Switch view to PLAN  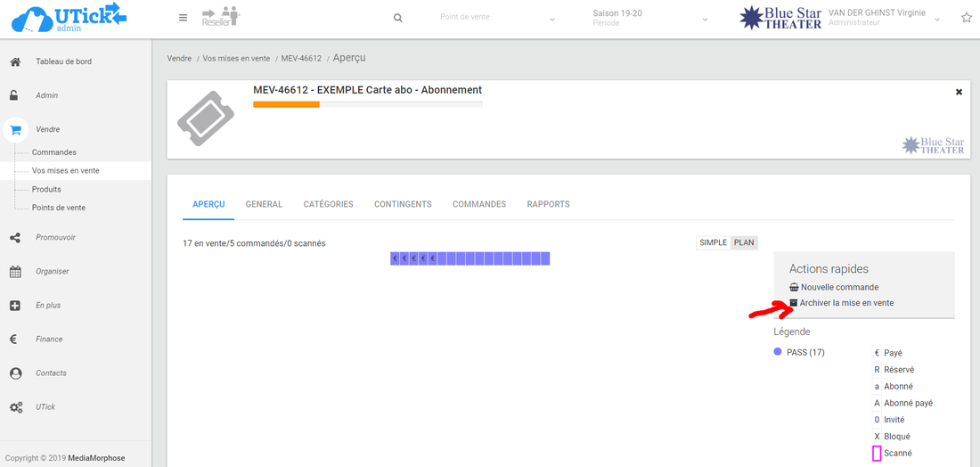click(x=744, y=243)
